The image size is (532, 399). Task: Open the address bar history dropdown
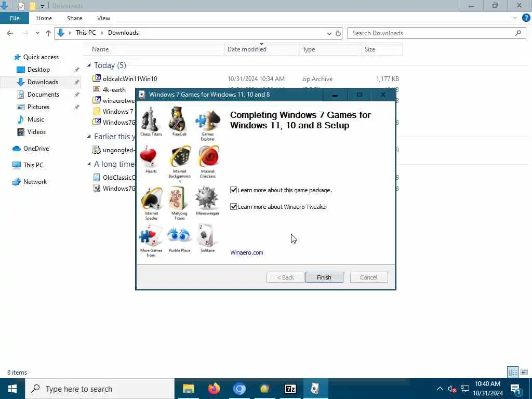329,33
